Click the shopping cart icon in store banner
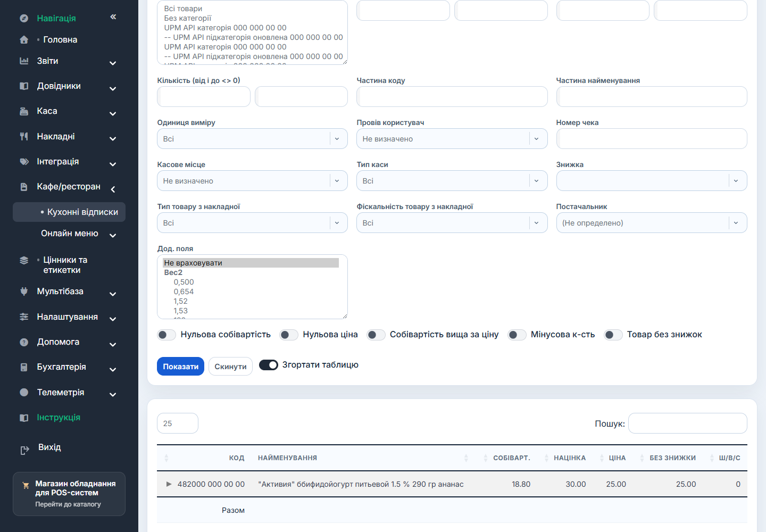Image resolution: width=766 pixels, height=532 pixels. [26, 485]
